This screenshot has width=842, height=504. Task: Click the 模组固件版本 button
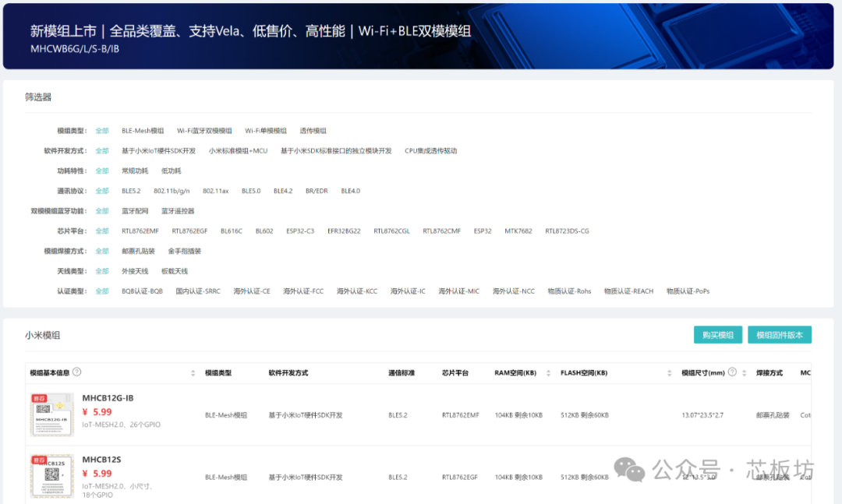[x=779, y=335]
